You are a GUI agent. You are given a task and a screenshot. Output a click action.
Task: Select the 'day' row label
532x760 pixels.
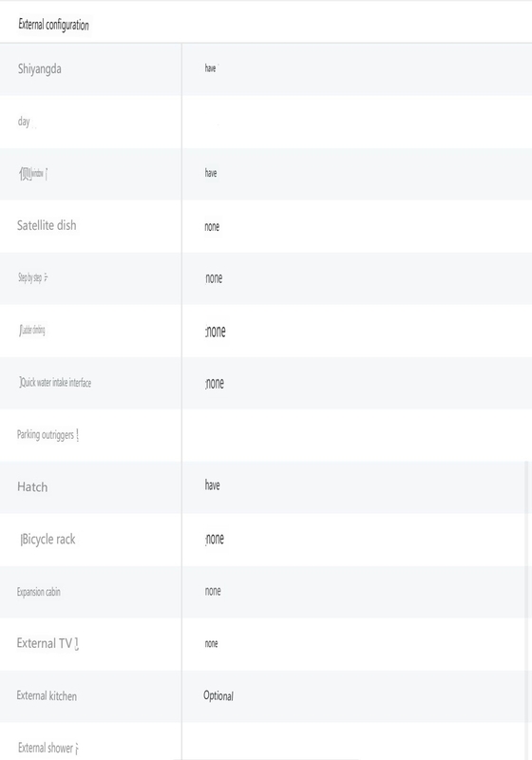tap(24, 122)
